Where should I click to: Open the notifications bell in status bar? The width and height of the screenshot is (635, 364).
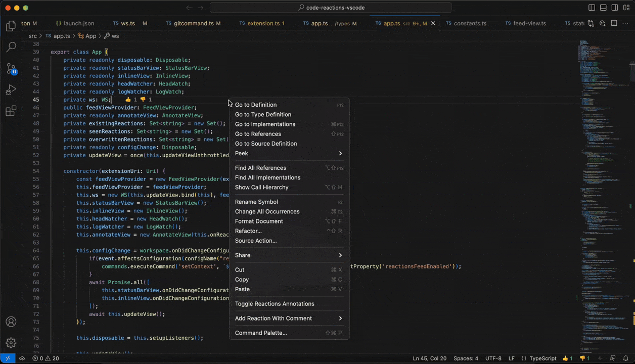(x=625, y=358)
